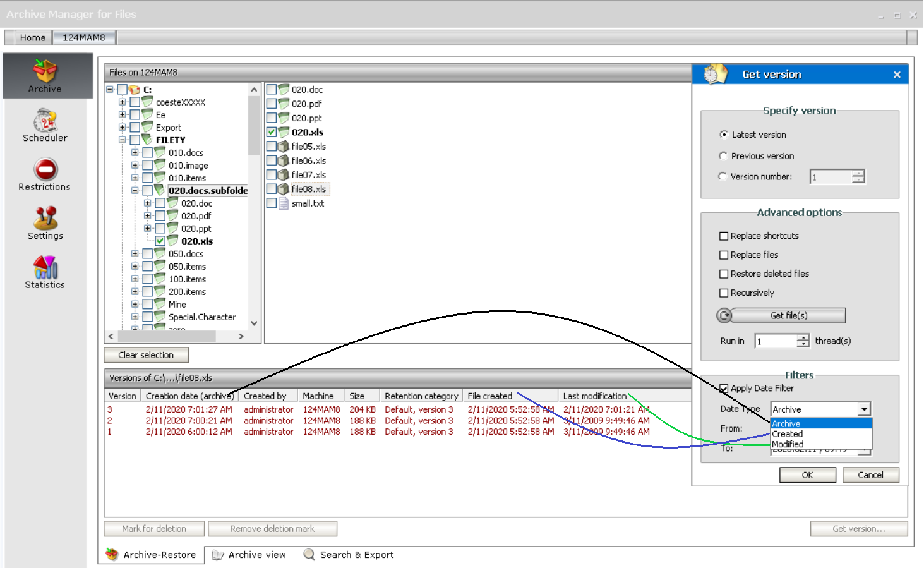Screen dimensions: 924x568
Task: Click Mark for deletion
Action: (x=153, y=528)
